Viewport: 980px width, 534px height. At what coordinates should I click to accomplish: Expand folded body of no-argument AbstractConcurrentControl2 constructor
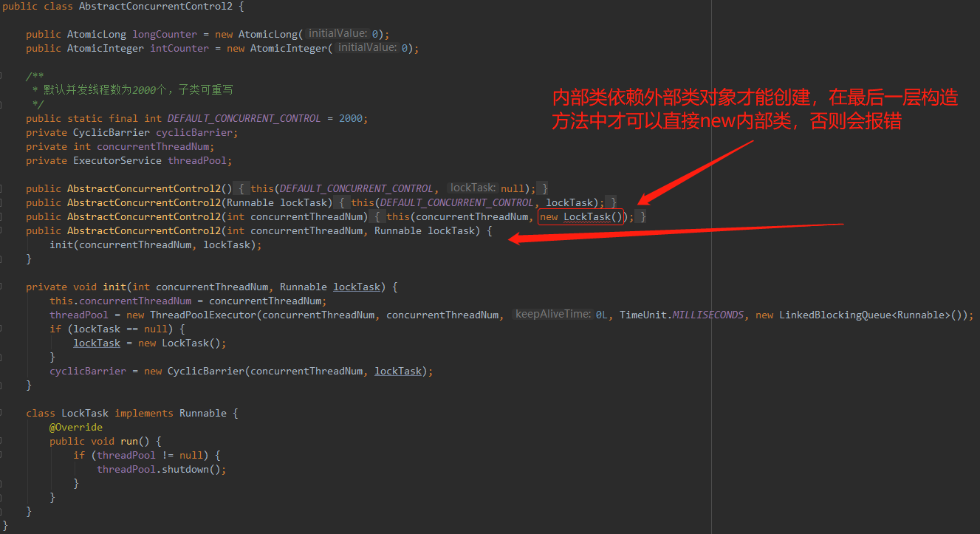click(x=243, y=188)
